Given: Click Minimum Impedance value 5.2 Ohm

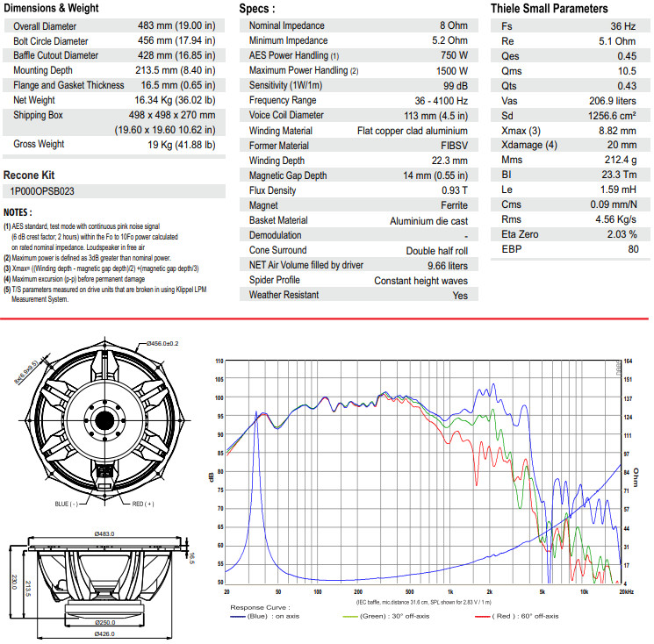Looking at the screenshot, I should pos(449,40).
